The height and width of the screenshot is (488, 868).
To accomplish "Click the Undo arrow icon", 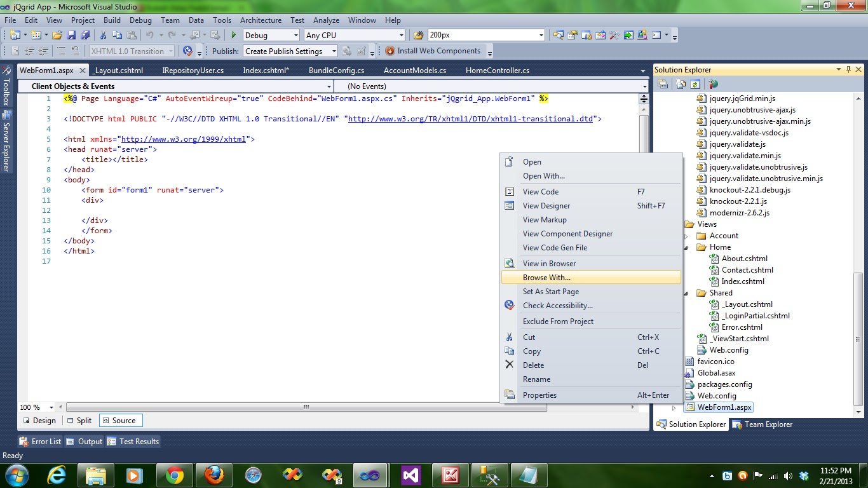I will pos(150,36).
